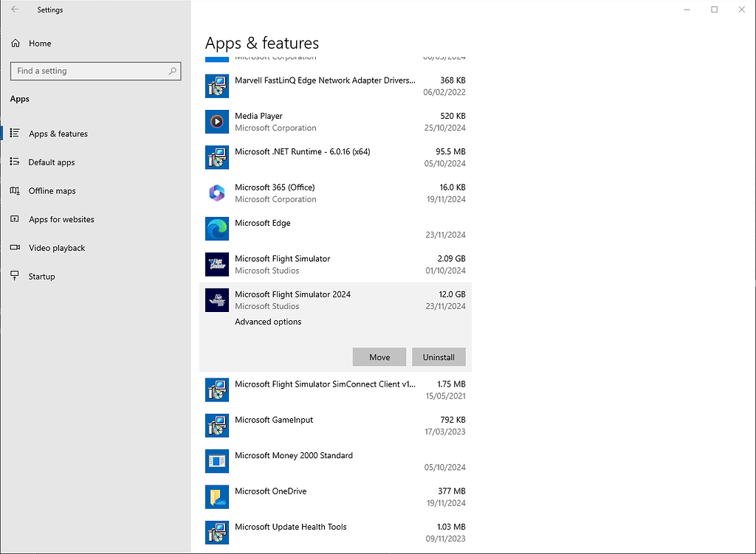Select the Media Player entry name
Image resolution: width=756 pixels, height=554 pixels.
coord(258,116)
